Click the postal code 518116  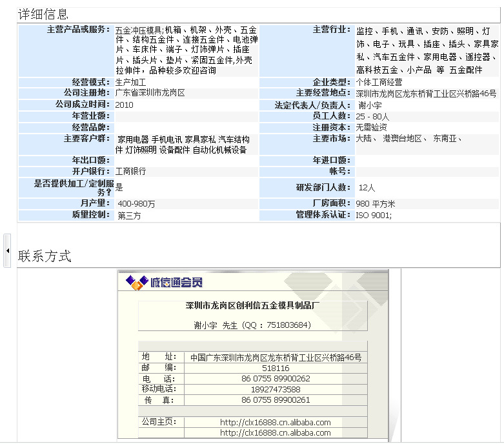point(275,368)
